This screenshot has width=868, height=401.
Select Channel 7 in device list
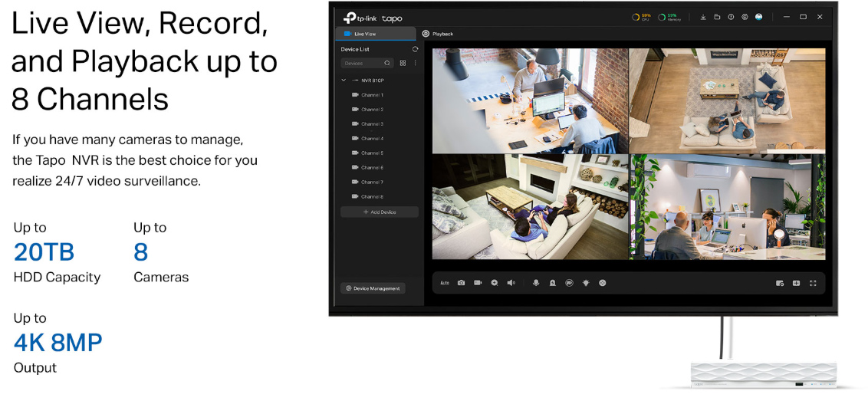(x=367, y=182)
